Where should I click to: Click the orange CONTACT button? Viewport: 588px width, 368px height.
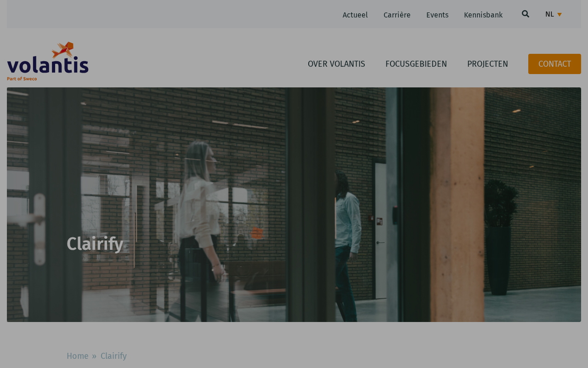click(554, 64)
